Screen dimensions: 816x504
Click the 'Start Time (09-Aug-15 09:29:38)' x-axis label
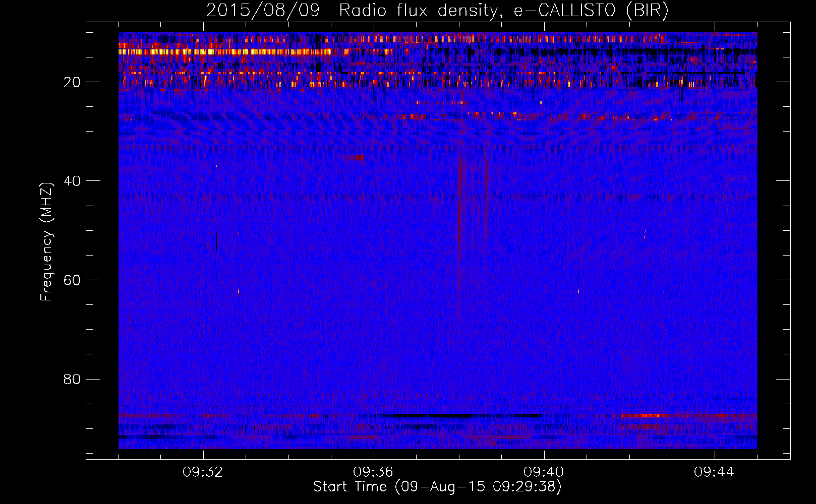coord(437,487)
